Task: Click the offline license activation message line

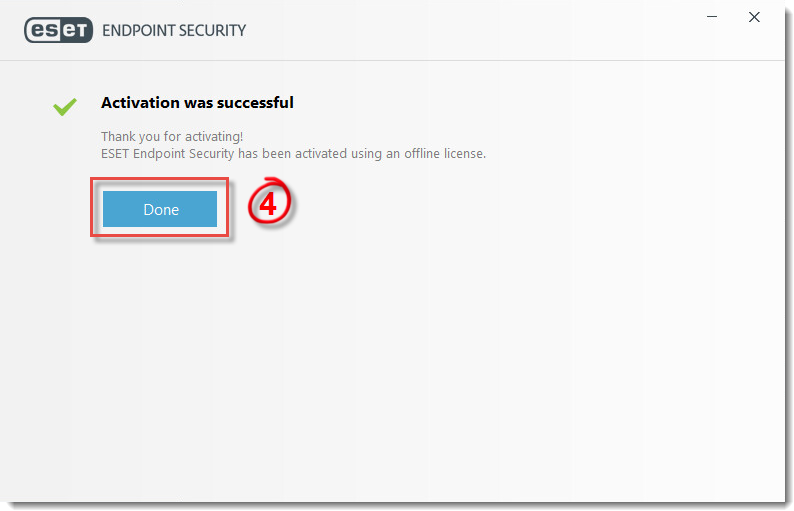Action: coord(293,153)
